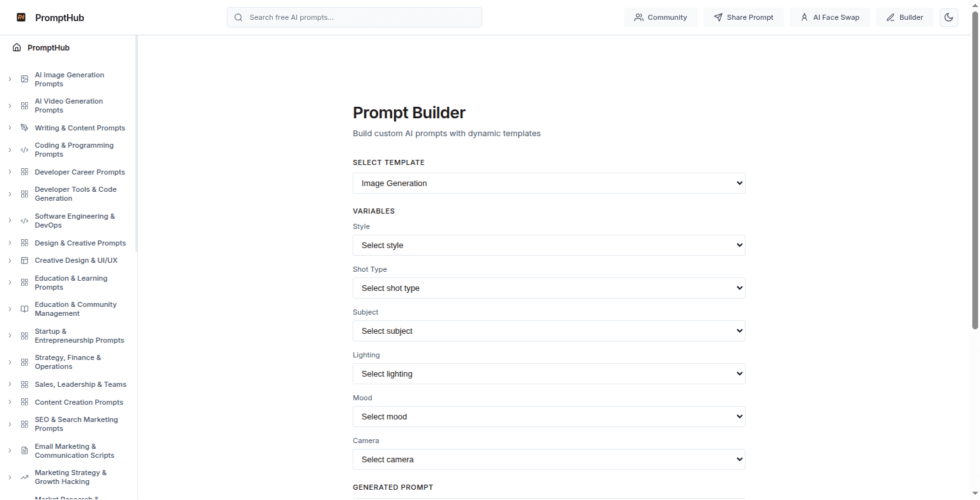Expand Design & Creative Prompts chevron
The image size is (980, 500).
[x=10, y=243]
